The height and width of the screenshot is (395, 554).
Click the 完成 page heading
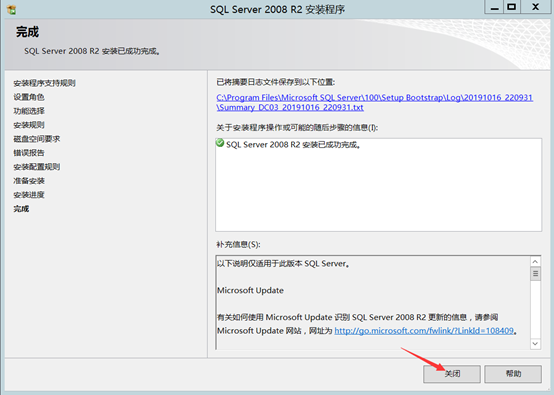[x=28, y=32]
